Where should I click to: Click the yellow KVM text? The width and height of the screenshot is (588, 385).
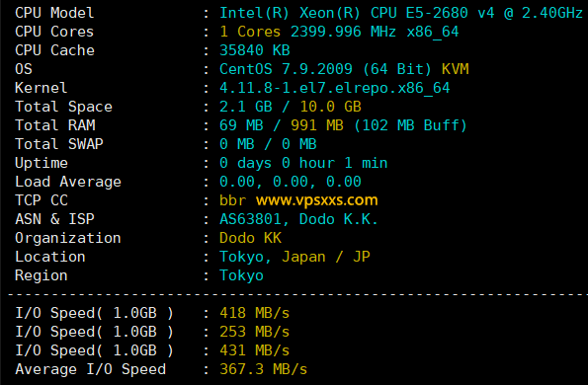click(x=456, y=69)
